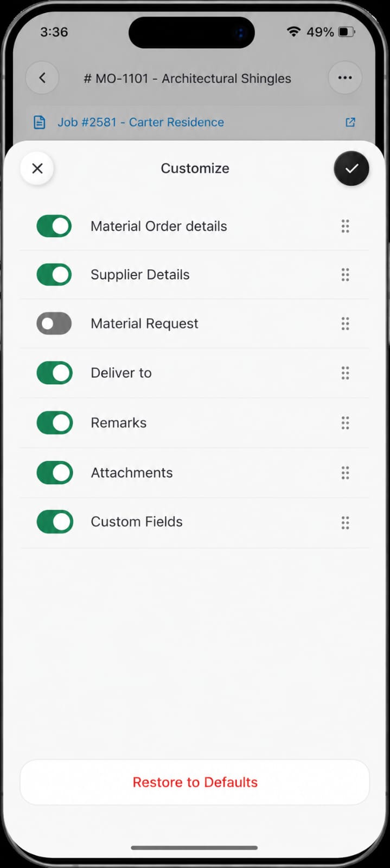Enable the Material Request toggle

[54, 324]
